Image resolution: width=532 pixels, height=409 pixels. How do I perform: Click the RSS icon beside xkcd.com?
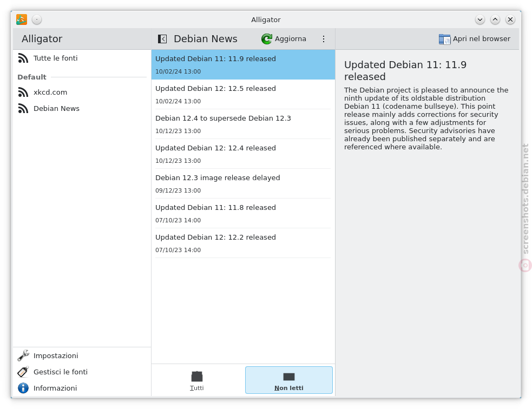point(23,93)
